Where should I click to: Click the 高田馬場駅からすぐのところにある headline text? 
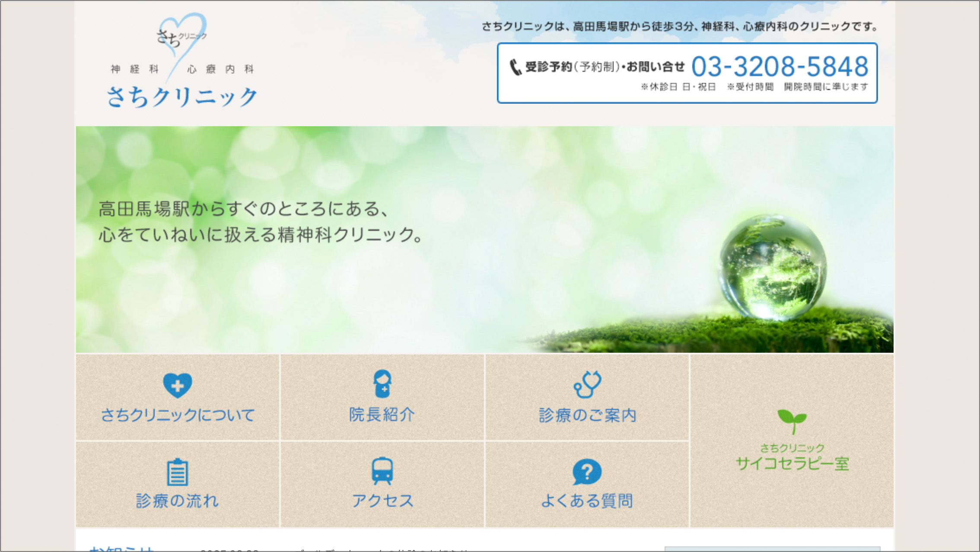243,209
